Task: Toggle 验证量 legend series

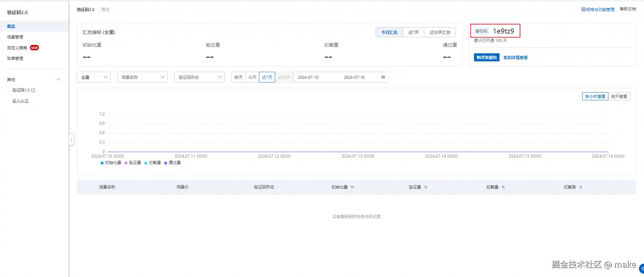Action: click(133, 163)
